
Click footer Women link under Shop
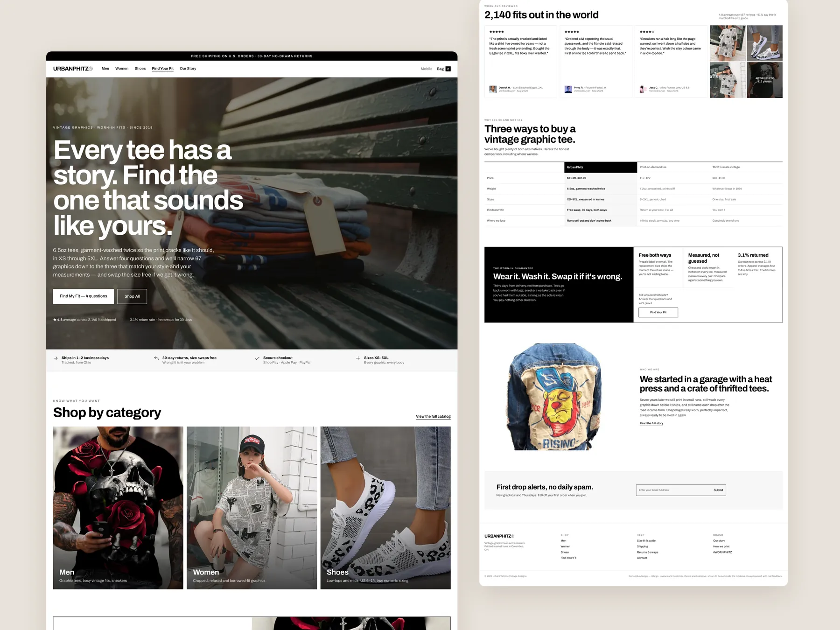pos(565,546)
